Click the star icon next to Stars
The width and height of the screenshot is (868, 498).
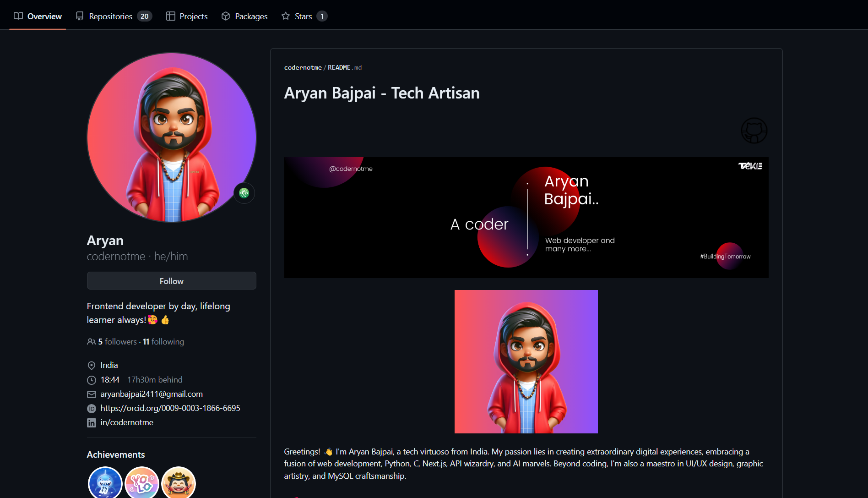point(285,16)
